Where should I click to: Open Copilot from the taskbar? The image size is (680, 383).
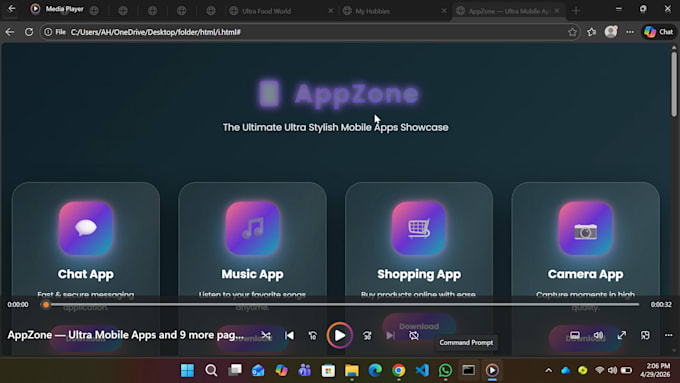pos(281,370)
